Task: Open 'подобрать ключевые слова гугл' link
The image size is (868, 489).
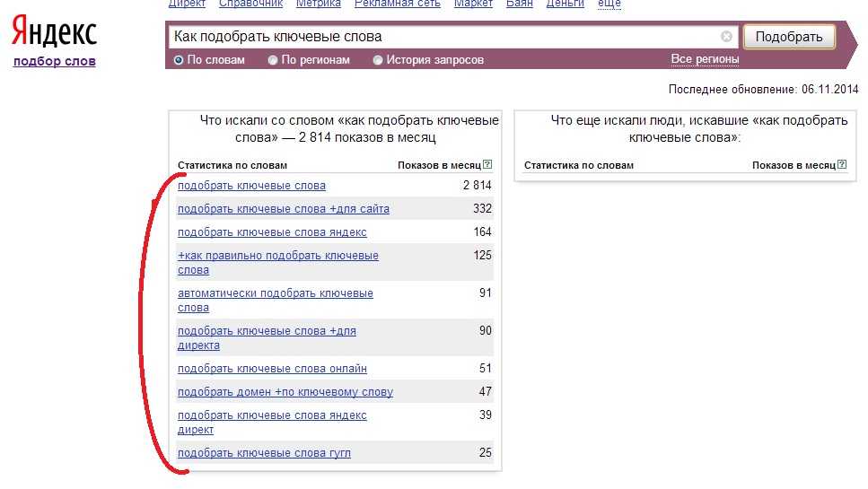Action: [x=264, y=452]
